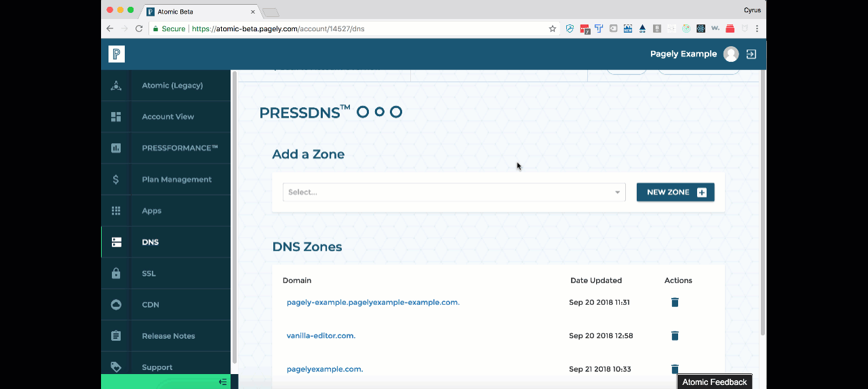868x389 pixels.
Task: Click the SSL padlock icon
Action: [116, 273]
